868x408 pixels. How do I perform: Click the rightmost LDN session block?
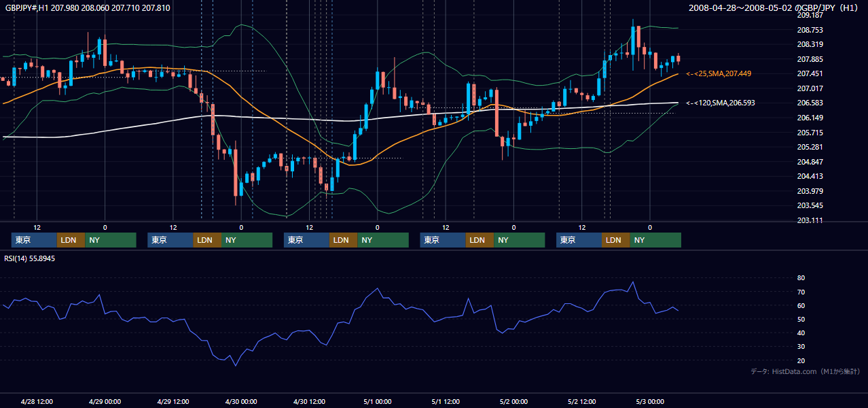click(615, 240)
